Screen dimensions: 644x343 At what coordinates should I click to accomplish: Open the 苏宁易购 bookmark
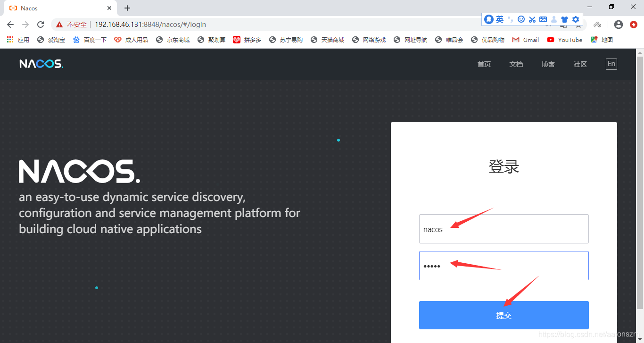[x=286, y=40]
